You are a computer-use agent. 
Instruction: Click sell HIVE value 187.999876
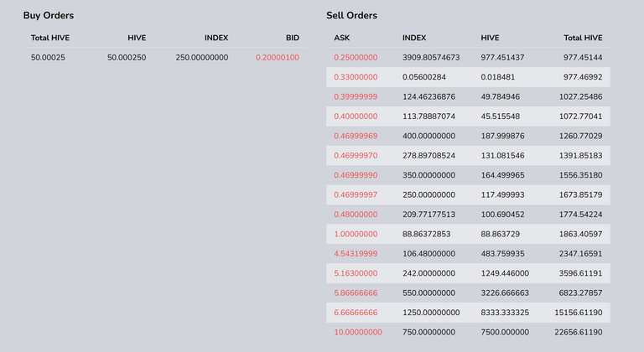502,136
